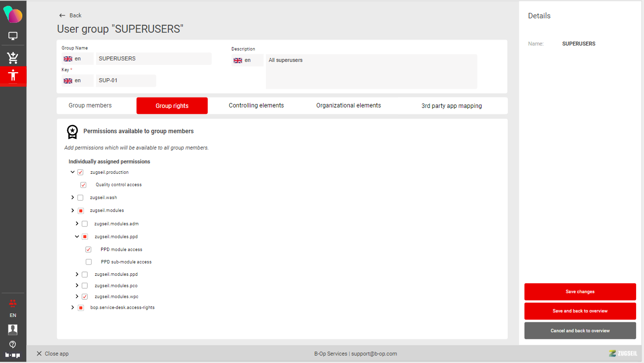
Task: Expand the bop.service-desk.access-rights node
Action: (x=73, y=308)
